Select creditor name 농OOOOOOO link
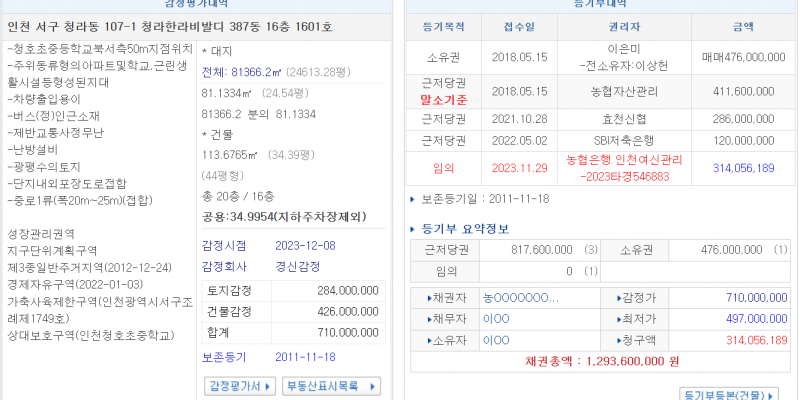This screenshot has width=800, height=400. coord(521,298)
